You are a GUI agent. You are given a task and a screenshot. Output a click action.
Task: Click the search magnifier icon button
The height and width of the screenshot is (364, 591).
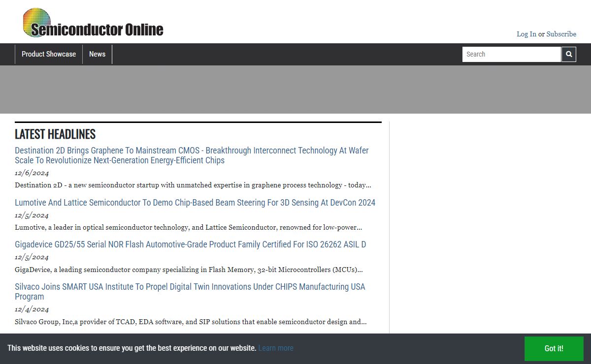[x=569, y=54]
